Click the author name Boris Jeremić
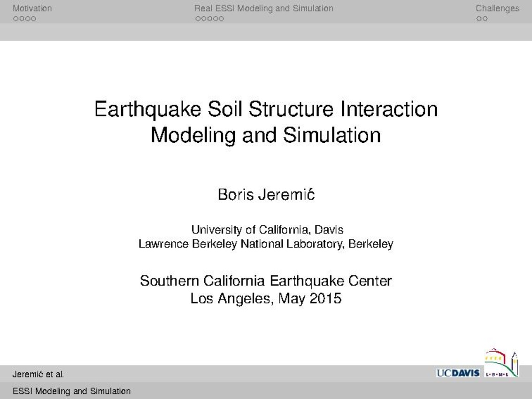 click(x=266, y=195)
